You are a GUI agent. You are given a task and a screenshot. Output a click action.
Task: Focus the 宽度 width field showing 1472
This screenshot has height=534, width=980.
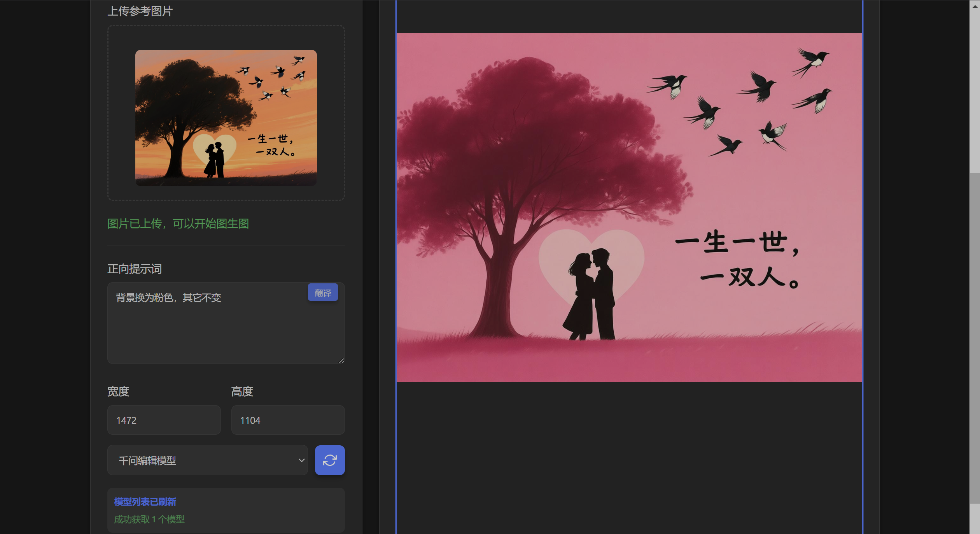(x=164, y=420)
